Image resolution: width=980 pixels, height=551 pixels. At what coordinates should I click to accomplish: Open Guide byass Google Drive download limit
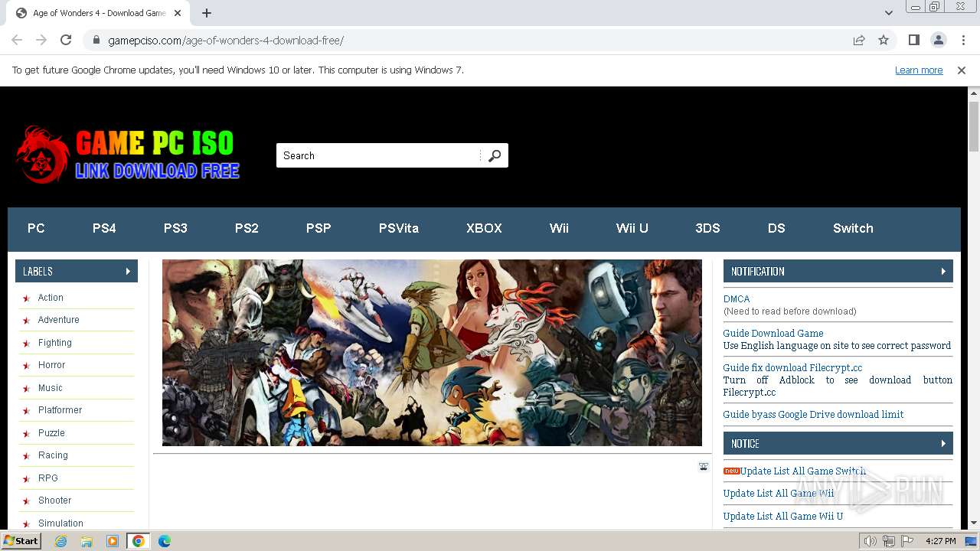pos(813,414)
